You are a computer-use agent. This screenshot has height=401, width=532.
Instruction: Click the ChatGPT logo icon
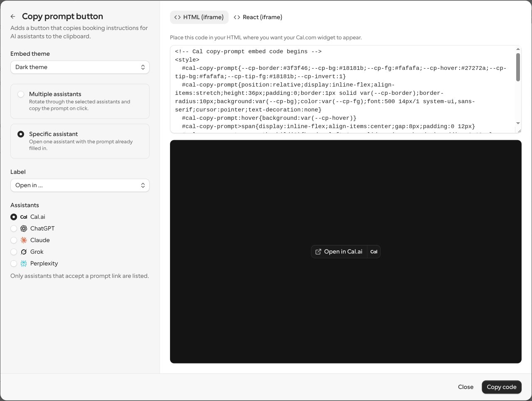(x=24, y=228)
